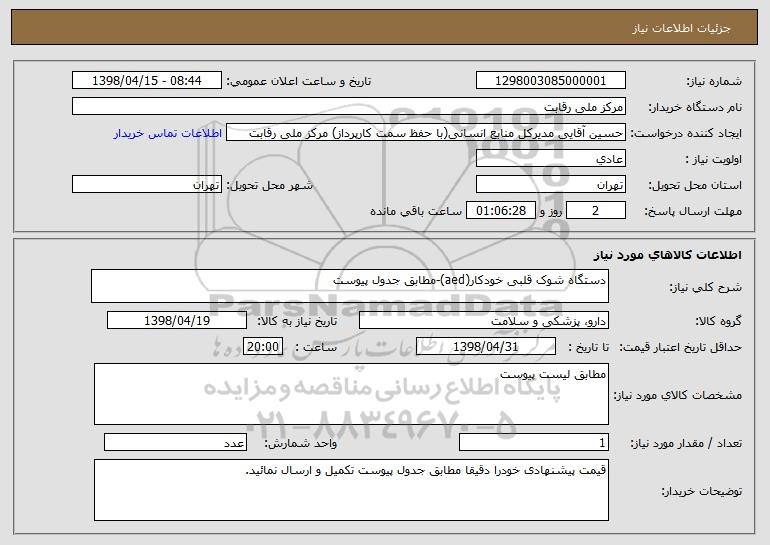Select the label مهلت ارسال پاسخ
This screenshot has width=770, height=545.
pos(693,211)
